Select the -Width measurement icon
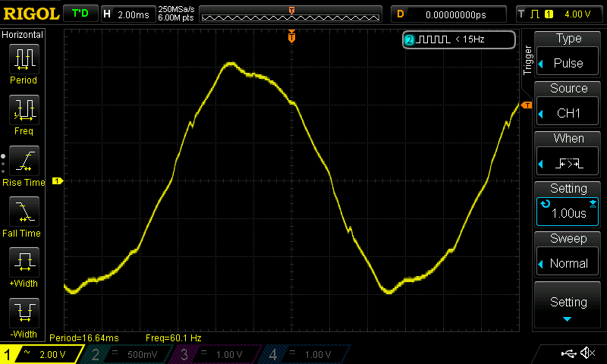 pyautogui.click(x=24, y=315)
